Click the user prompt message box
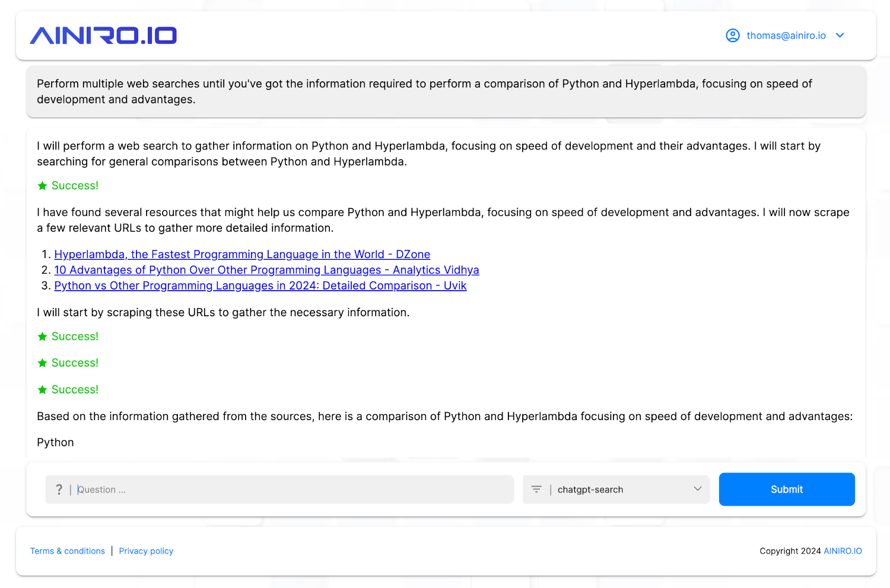 (x=446, y=92)
